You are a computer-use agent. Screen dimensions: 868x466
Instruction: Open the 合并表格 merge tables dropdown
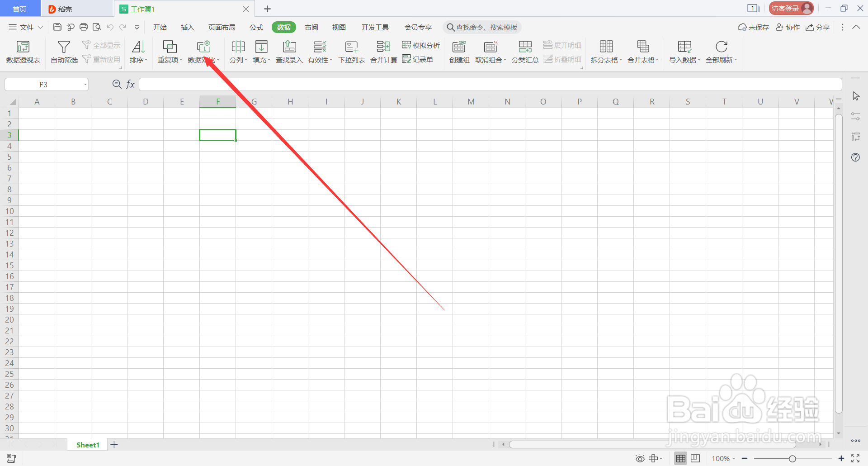click(x=643, y=52)
